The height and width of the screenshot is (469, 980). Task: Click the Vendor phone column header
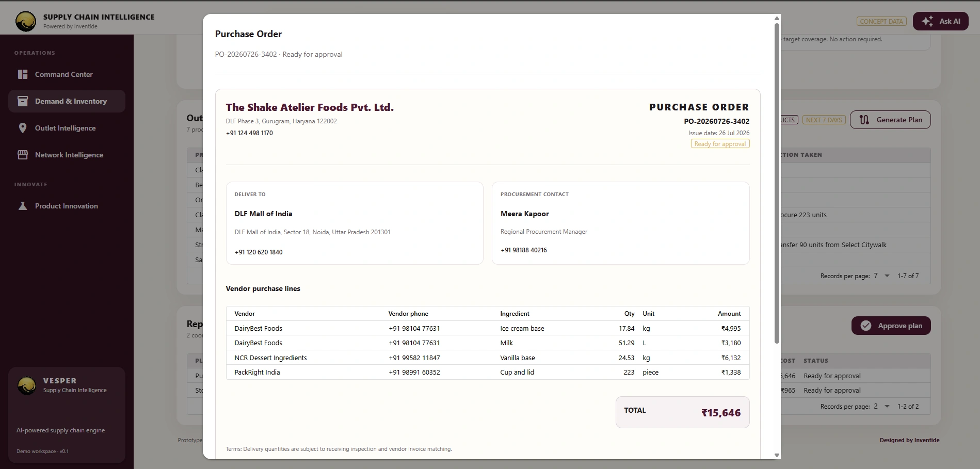pyautogui.click(x=408, y=314)
